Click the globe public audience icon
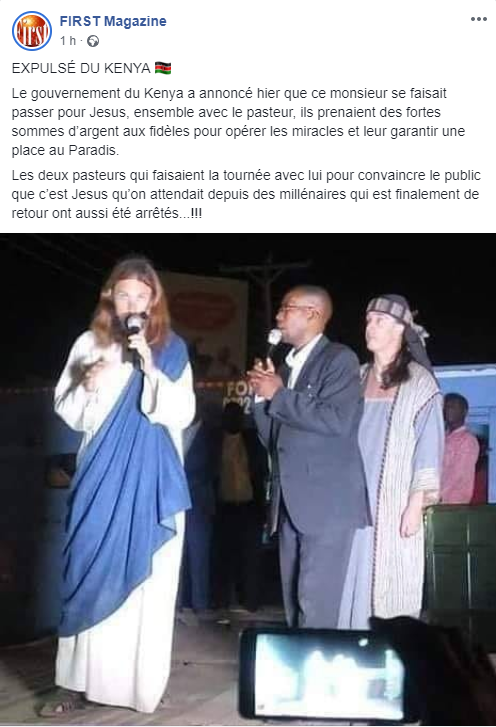The width and height of the screenshot is (496, 727). (93, 41)
